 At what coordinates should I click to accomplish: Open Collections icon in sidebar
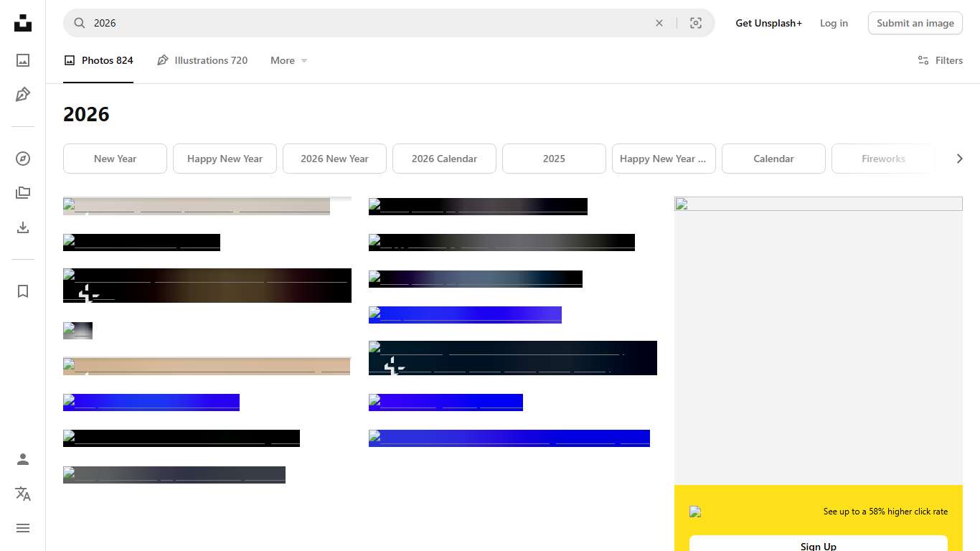click(23, 193)
